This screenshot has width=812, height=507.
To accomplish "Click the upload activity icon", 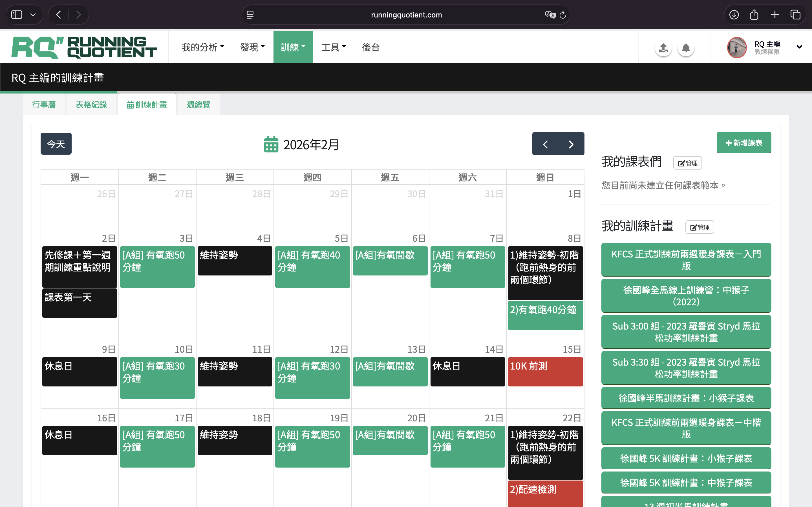I will click(663, 48).
